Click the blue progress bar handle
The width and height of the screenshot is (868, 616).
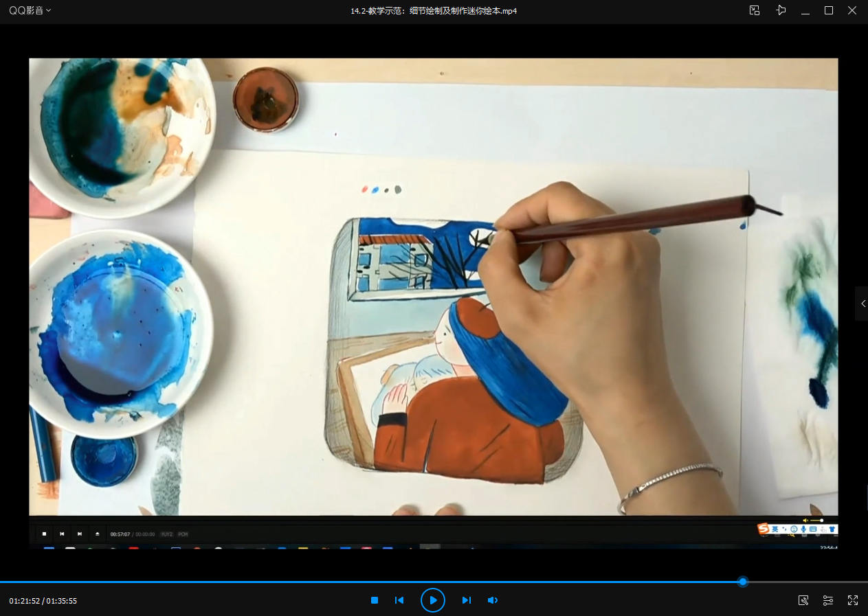click(x=743, y=582)
